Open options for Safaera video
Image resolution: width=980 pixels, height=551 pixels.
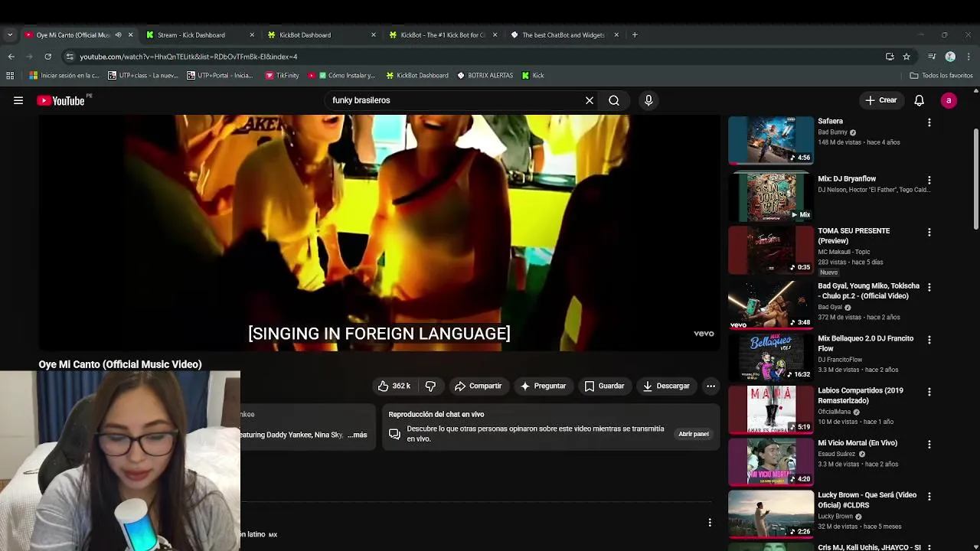point(929,122)
